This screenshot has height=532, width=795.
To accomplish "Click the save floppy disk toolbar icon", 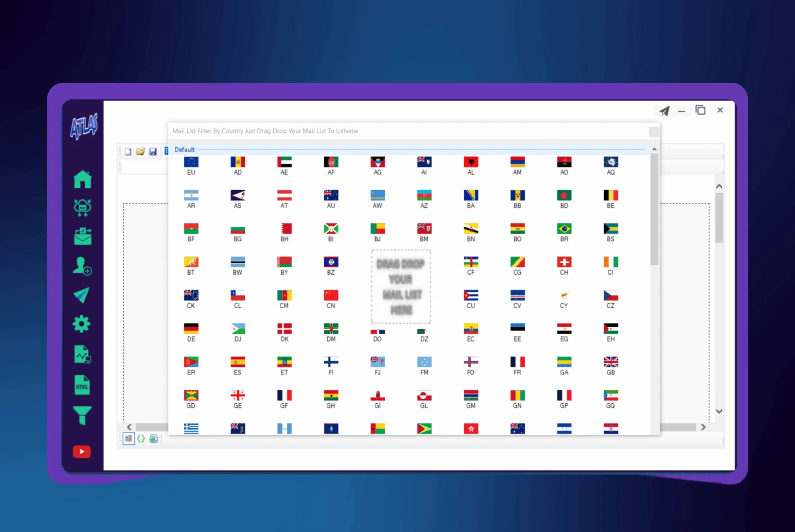I will pyautogui.click(x=153, y=151).
